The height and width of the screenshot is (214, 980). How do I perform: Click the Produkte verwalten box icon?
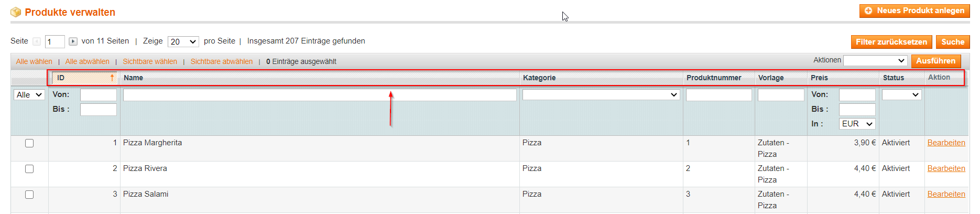16,12
